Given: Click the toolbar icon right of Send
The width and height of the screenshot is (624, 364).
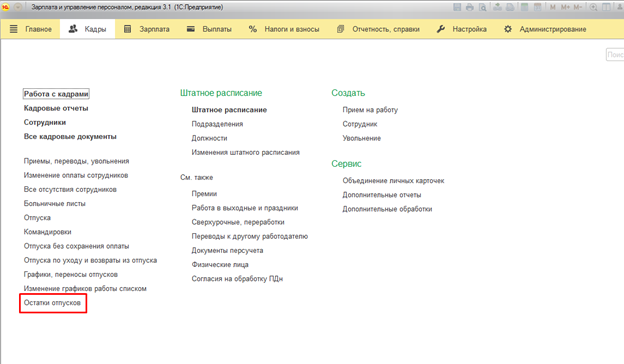Looking at the screenshot, I should click(510, 7).
